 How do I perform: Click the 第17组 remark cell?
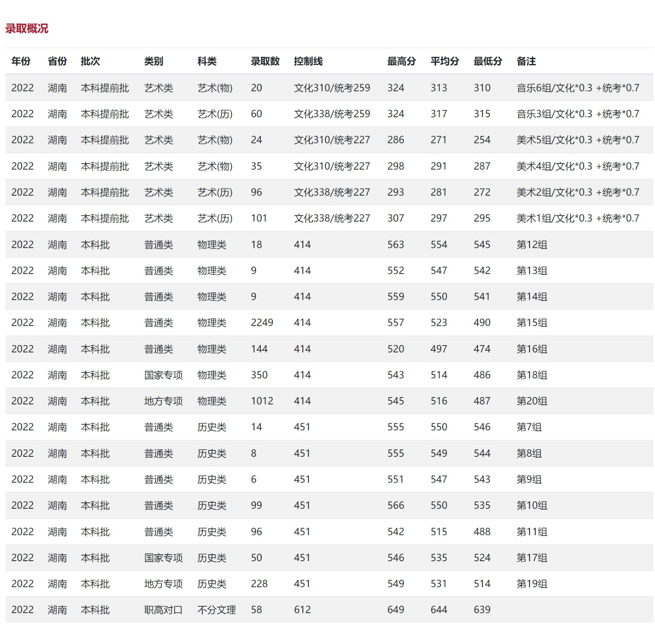[x=532, y=558]
